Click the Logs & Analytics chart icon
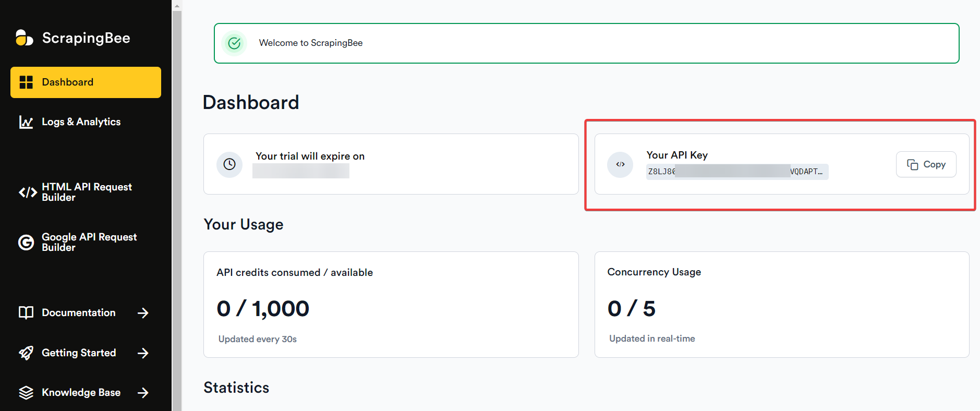The width and height of the screenshot is (980, 411). coord(26,122)
